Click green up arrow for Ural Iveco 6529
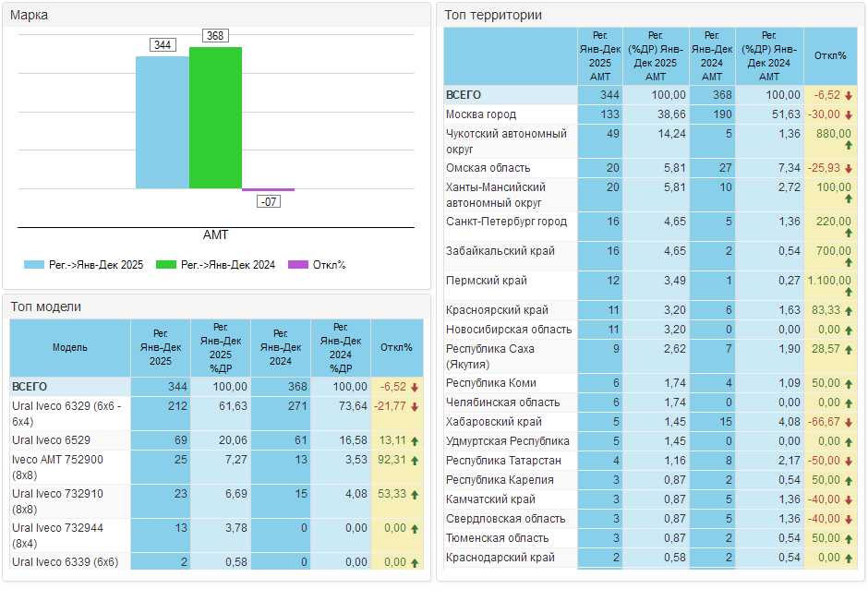Viewport: 868px width, 613px height. pyautogui.click(x=415, y=440)
